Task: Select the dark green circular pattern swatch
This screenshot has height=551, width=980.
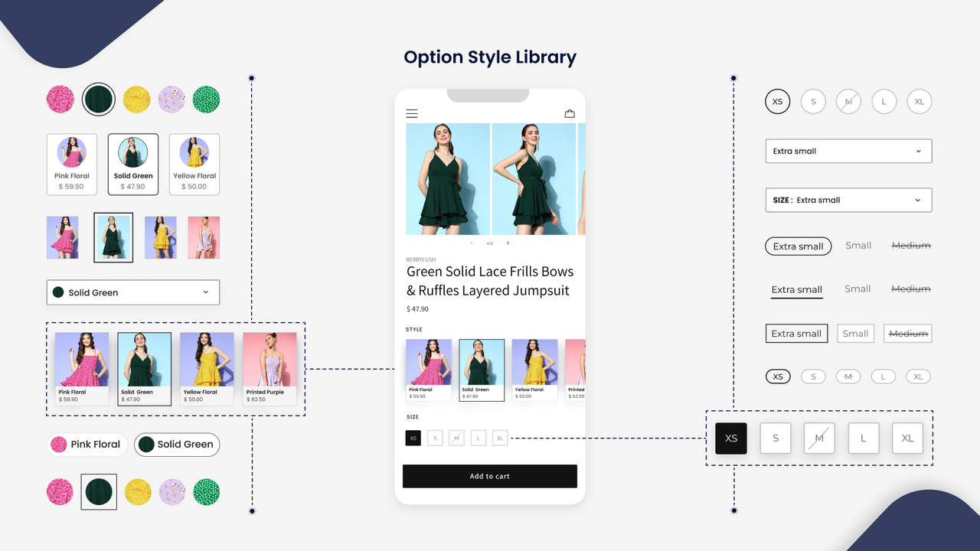Action: click(x=99, y=99)
